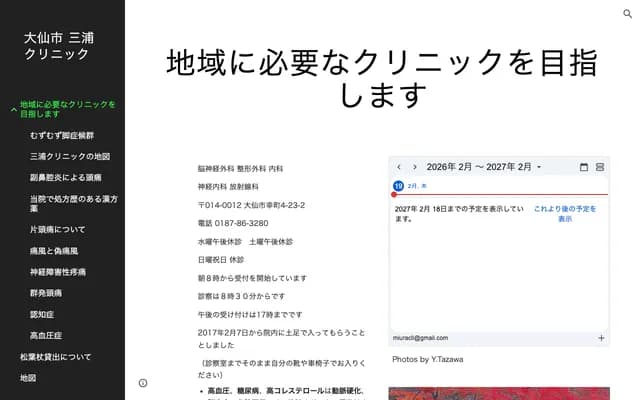Switch calendar to agenda view icon
This screenshot has width=640, height=400.
[600, 167]
